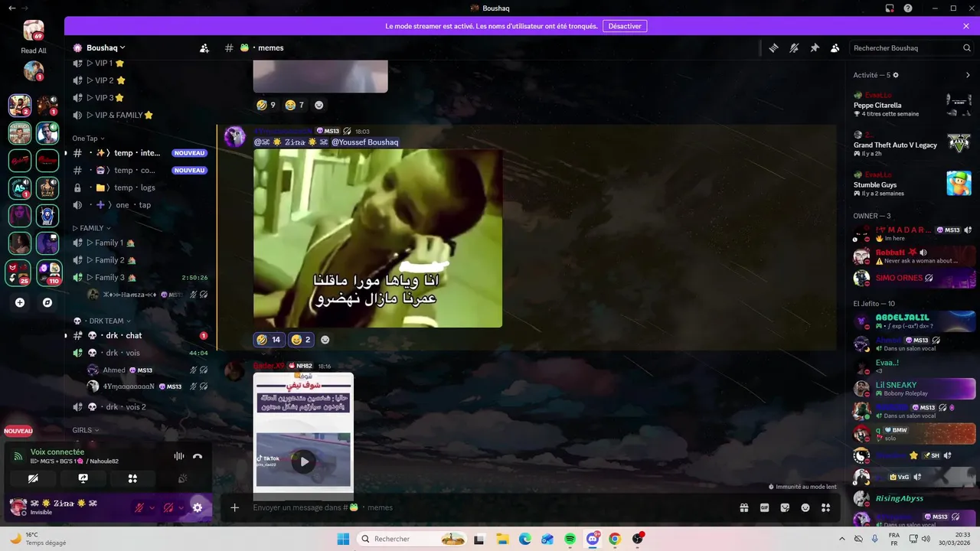Open the gift icon in message bar
Screen dimensions: 980x551
743,507
